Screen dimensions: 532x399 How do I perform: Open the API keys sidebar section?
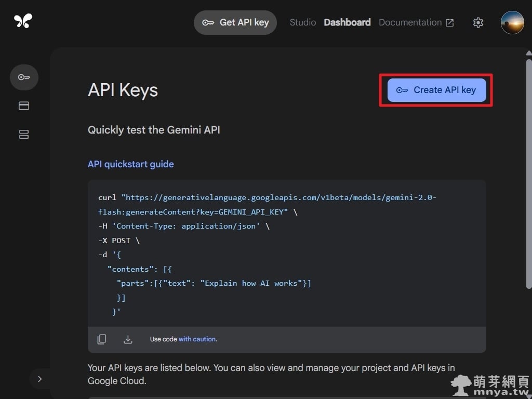click(24, 77)
